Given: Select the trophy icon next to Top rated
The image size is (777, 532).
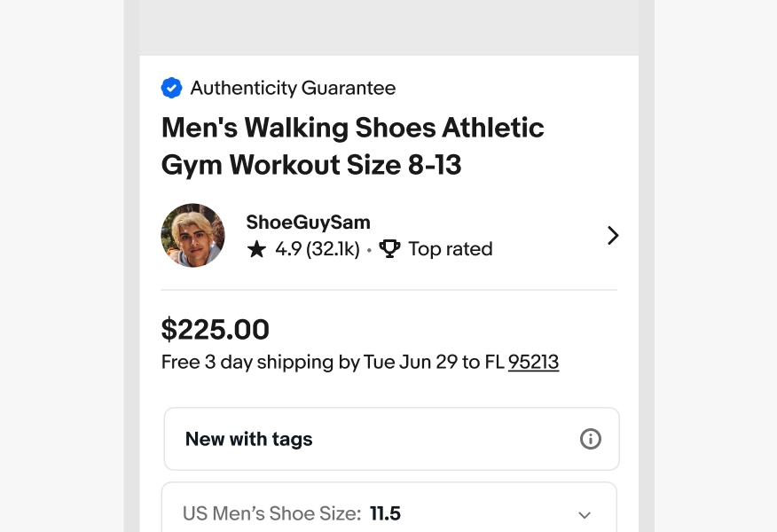Looking at the screenshot, I should [x=390, y=248].
